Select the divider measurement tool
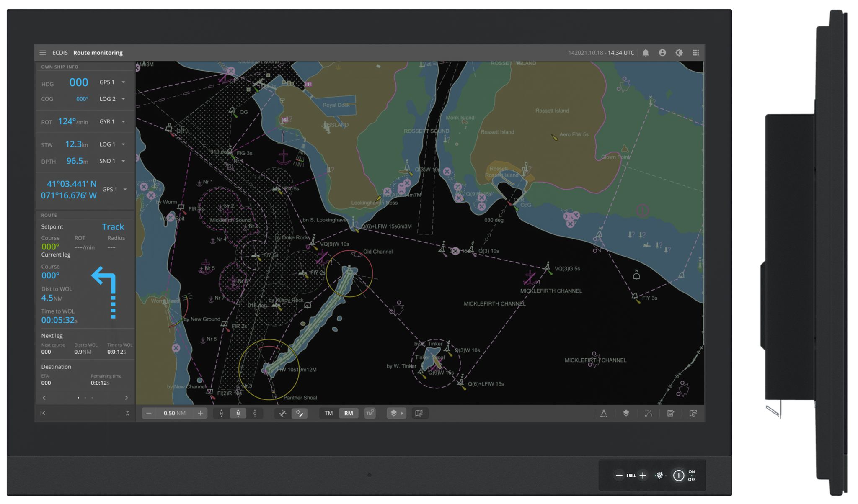Viewport: 858px width, 504px height. [x=604, y=413]
